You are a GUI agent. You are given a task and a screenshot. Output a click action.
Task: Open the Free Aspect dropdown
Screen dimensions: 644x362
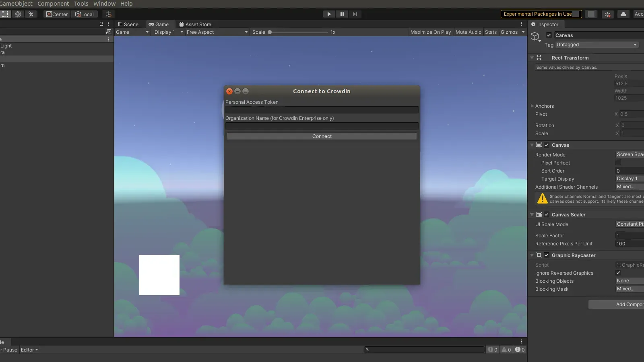coord(215,32)
